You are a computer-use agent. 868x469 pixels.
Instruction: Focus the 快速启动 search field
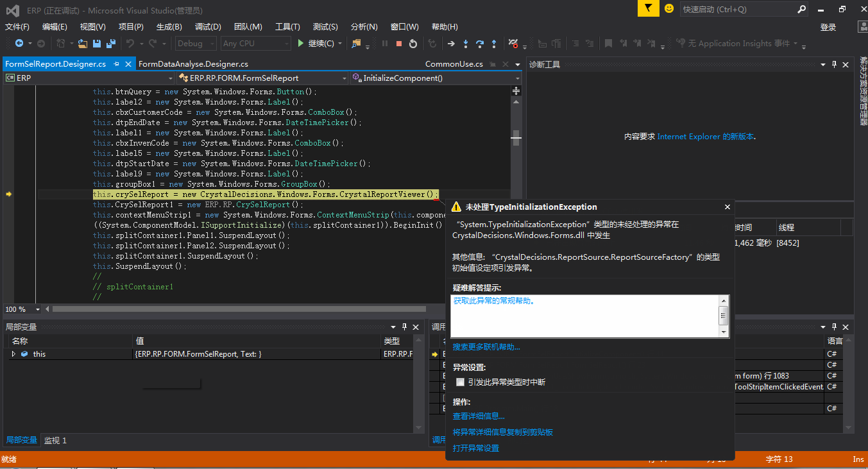tap(738, 9)
